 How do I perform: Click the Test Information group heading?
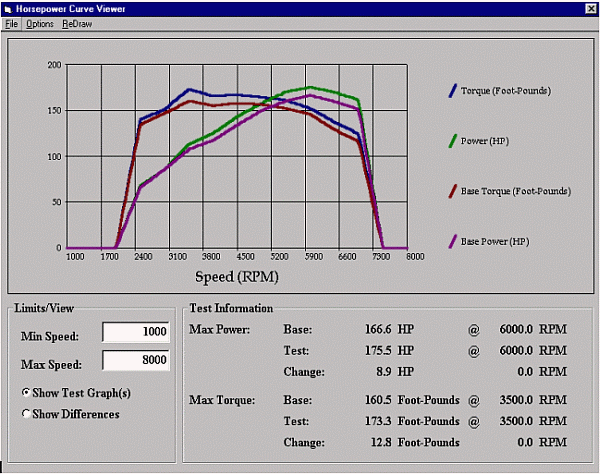click(x=231, y=308)
